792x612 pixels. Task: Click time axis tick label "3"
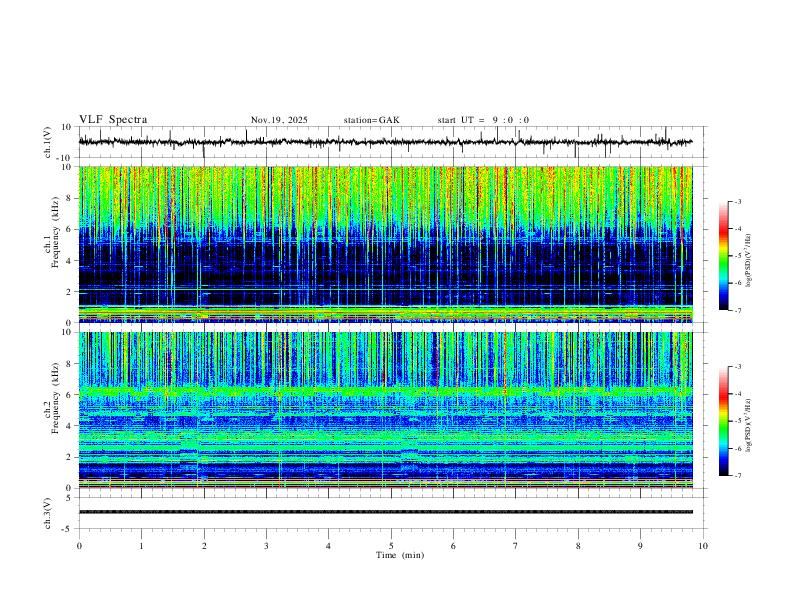point(266,546)
